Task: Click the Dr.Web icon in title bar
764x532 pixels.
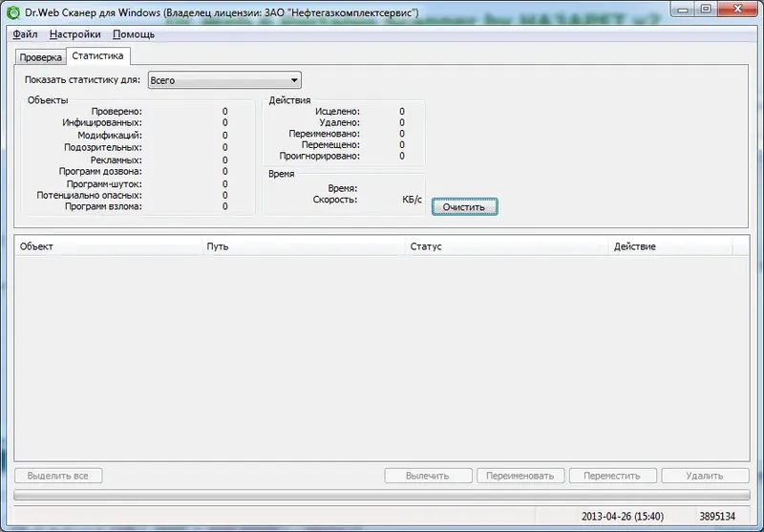Action: [13, 12]
